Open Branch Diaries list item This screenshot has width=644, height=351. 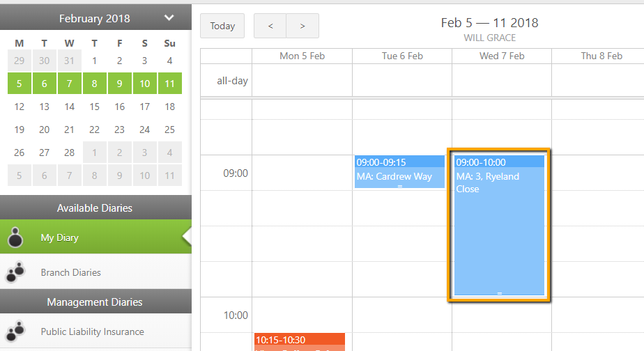tap(95, 272)
